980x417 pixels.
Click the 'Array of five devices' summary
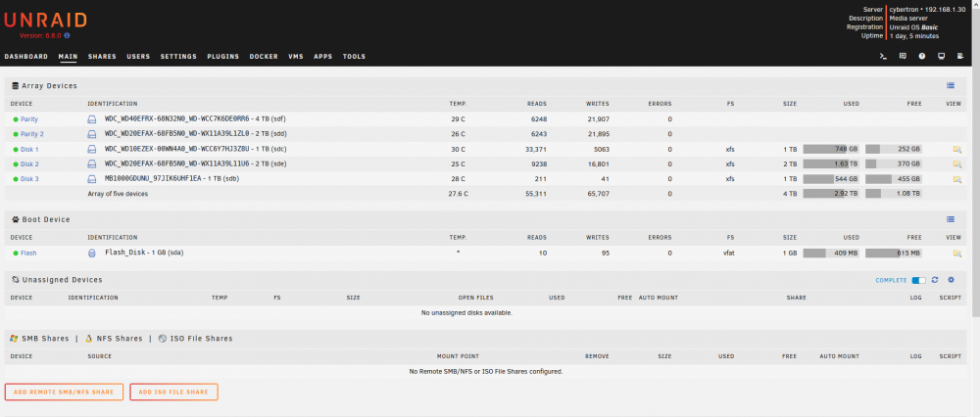[x=118, y=194]
